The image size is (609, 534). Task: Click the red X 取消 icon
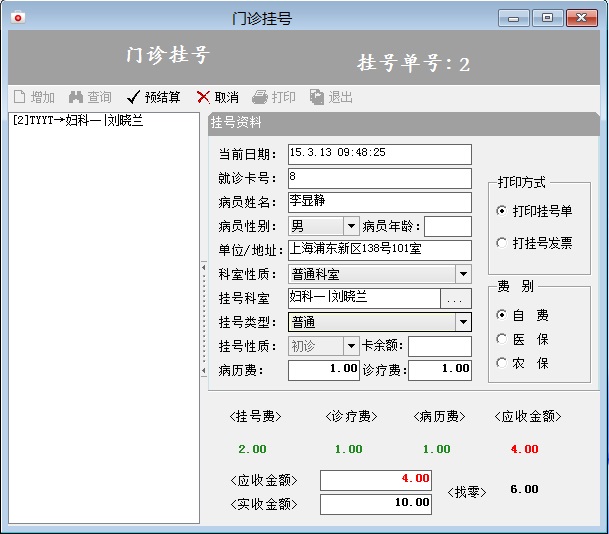pyautogui.click(x=203, y=97)
